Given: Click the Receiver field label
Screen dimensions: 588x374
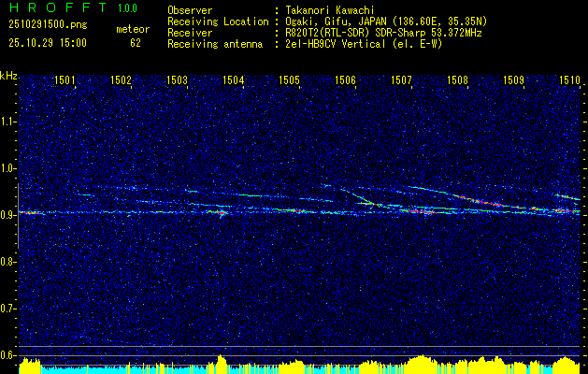Looking at the screenshot, I should (x=190, y=33).
